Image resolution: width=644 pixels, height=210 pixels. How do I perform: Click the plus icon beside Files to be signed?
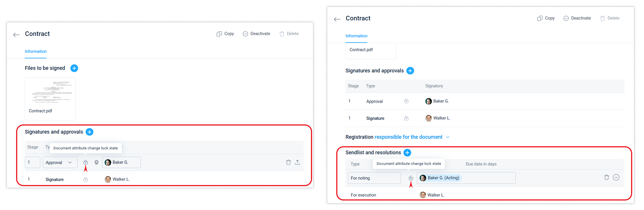(x=74, y=68)
